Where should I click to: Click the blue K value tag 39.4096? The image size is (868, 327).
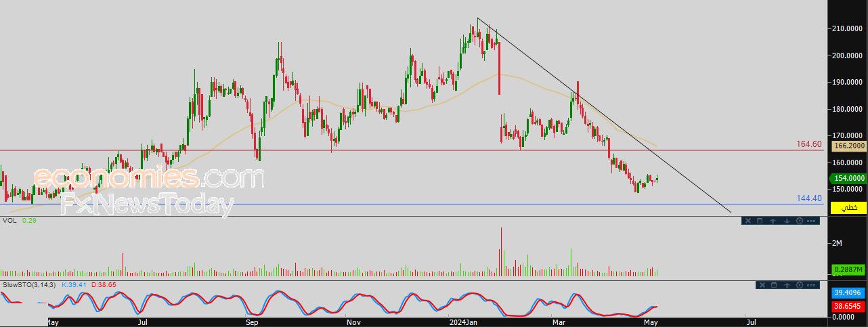[x=848, y=293]
